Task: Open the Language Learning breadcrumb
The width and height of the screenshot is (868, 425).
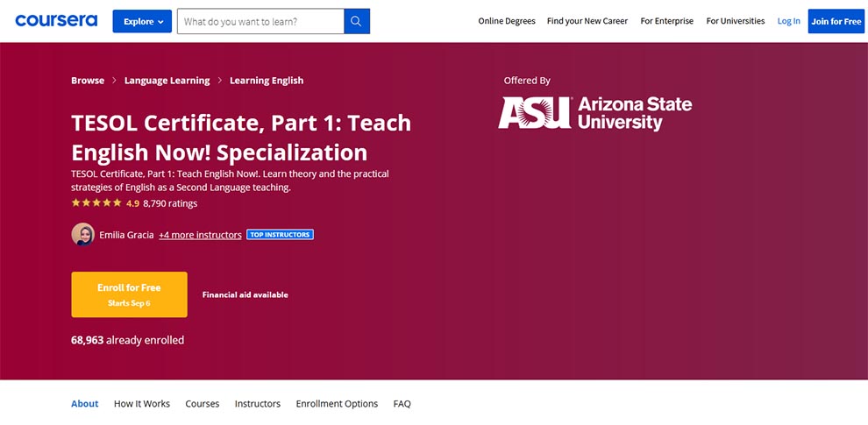Action: (x=167, y=81)
